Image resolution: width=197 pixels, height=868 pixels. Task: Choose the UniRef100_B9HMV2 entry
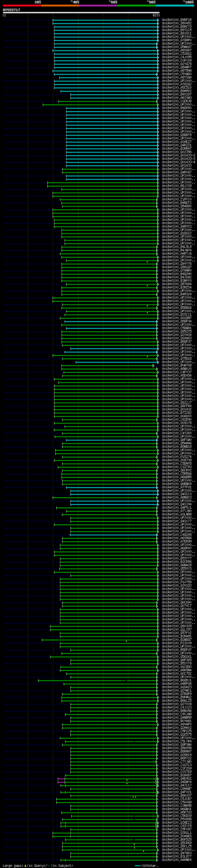(177, 91)
